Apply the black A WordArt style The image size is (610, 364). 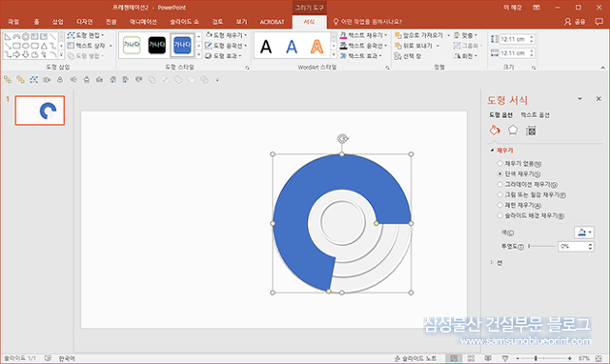(x=266, y=46)
